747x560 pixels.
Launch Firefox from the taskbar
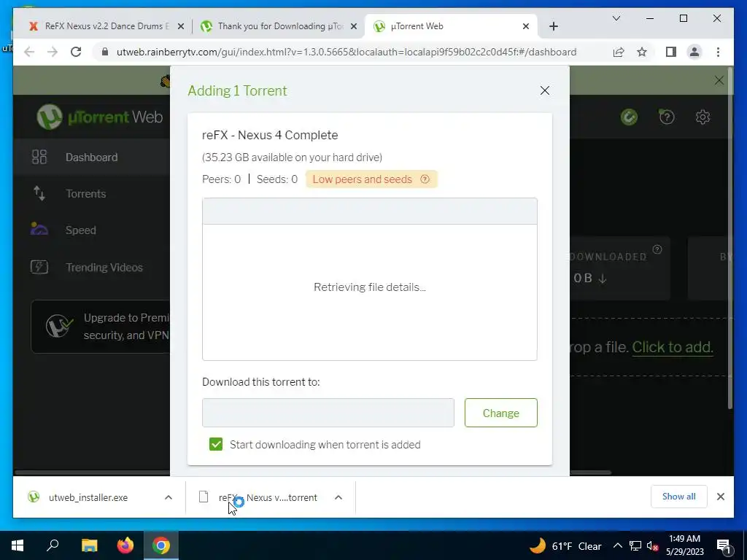tap(125, 545)
